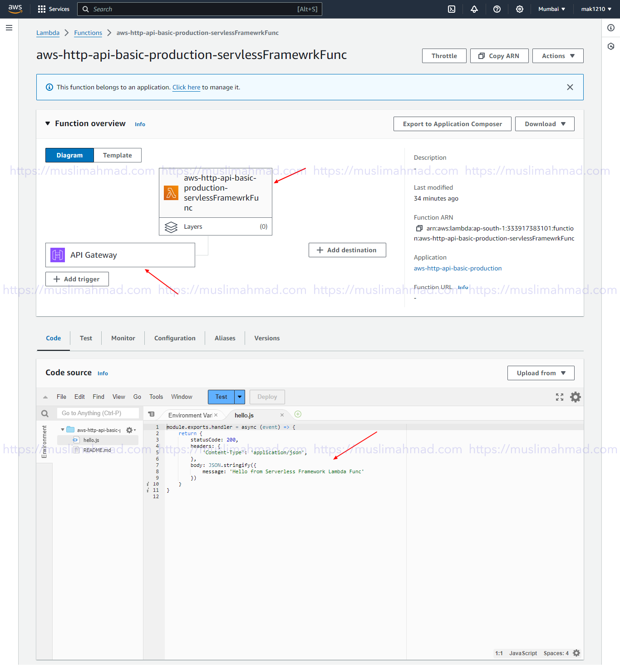Viewport: 620px width, 672px height.
Task: Open the File menu in the editor
Action: click(x=61, y=397)
